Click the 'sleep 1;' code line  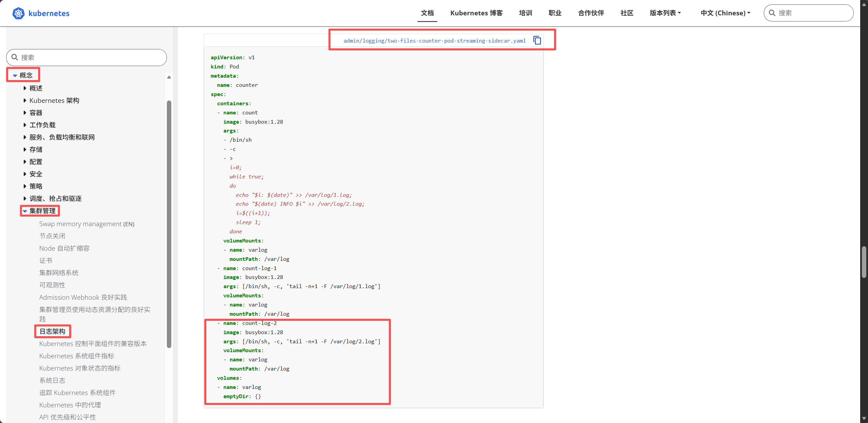coord(248,222)
